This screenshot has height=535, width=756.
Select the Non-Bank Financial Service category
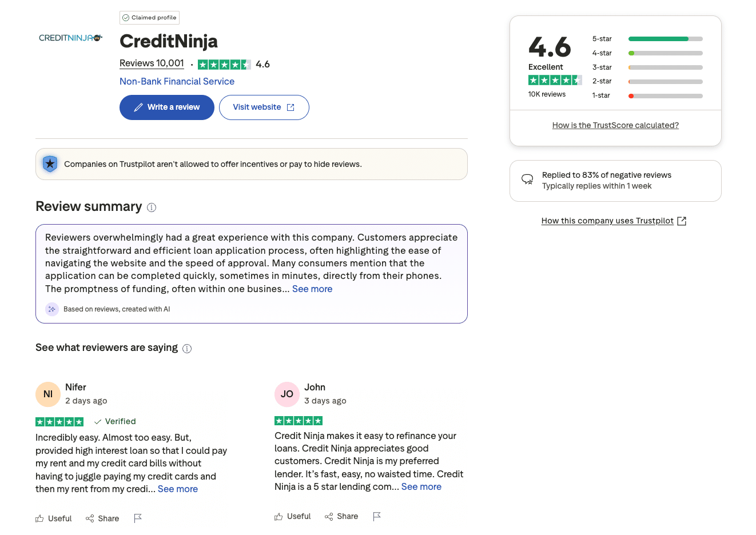(177, 81)
